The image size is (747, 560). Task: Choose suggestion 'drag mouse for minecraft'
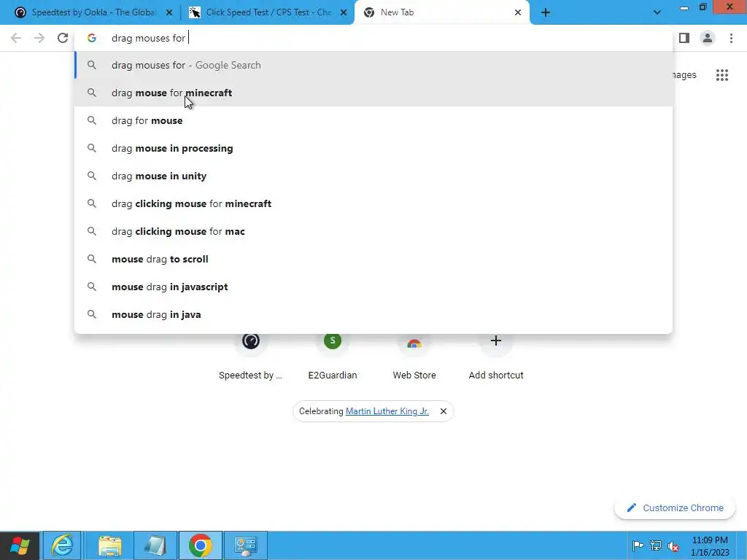(x=373, y=93)
